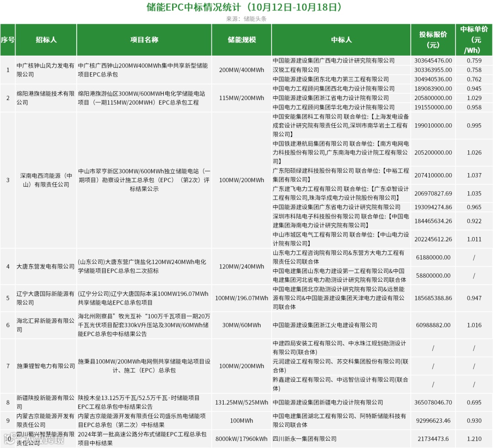Click price value 61880000.00

tap(433, 258)
